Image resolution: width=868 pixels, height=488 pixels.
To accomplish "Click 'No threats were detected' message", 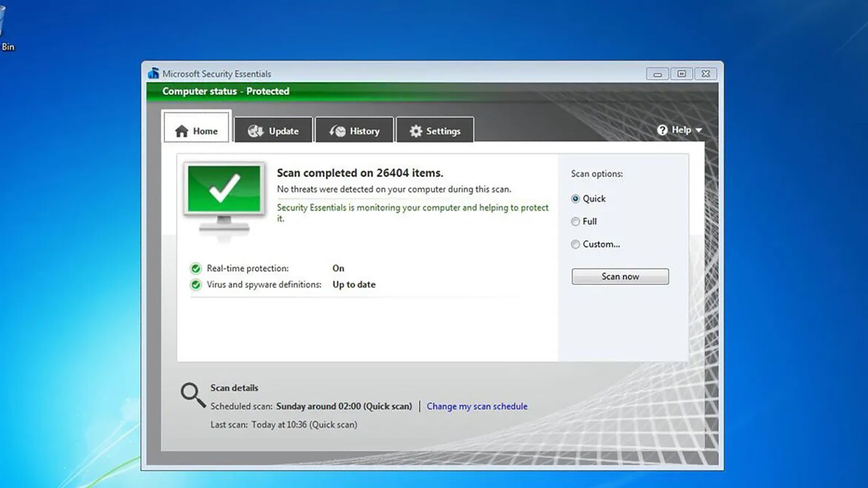I will click(394, 189).
